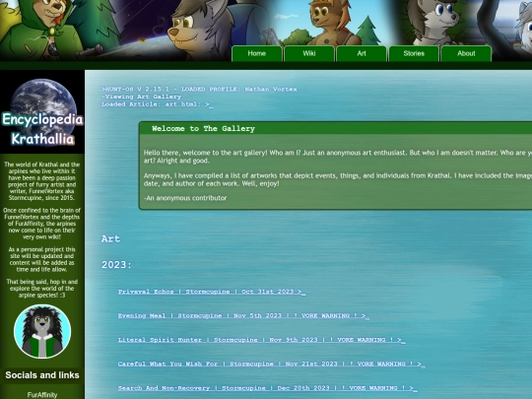Open Careful What You Wish For link
Image resolution: width=532 pixels, height=399 pixels.
[272, 365]
